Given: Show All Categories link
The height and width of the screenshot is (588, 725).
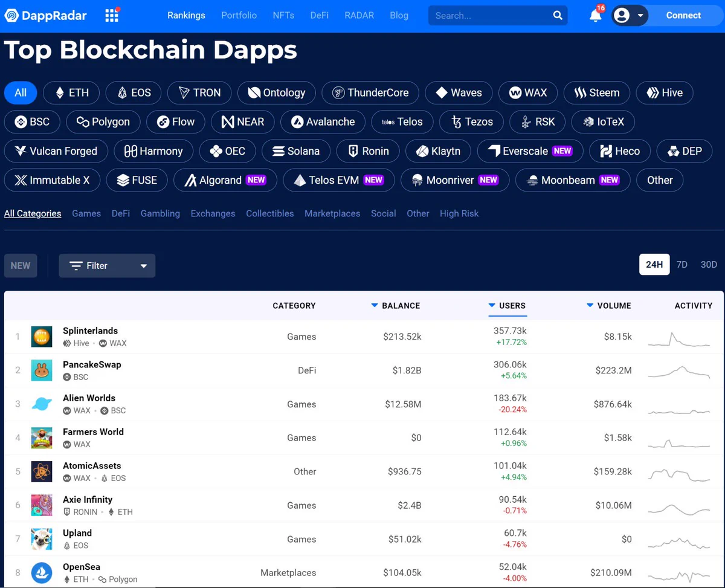Looking at the screenshot, I should (x=33, y=213).
